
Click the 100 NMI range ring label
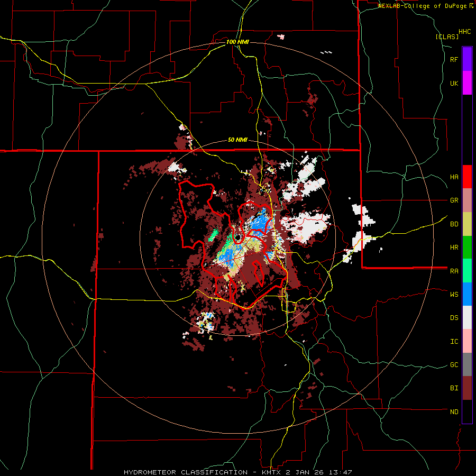pos(237,42)
